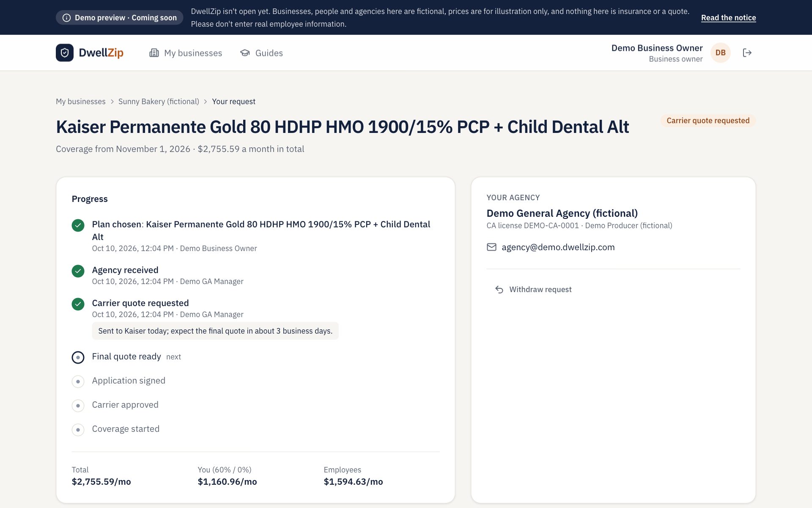This screenshot has width=812, height=508.
Task: Click the Application signed step marker
Action: (x=78, y=381)
